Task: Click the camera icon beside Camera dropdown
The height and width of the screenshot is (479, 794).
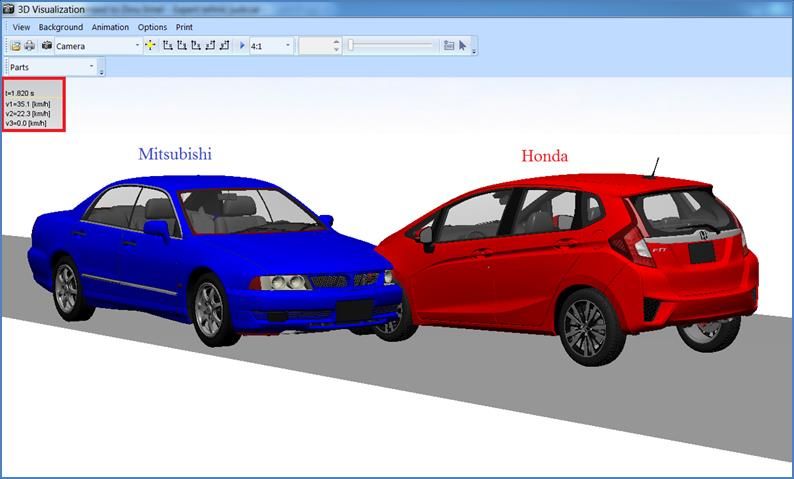Action: click(47, 46)
